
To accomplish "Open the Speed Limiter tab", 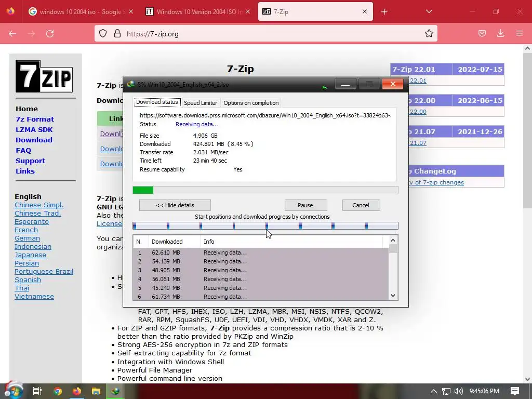I will [201, 103].
